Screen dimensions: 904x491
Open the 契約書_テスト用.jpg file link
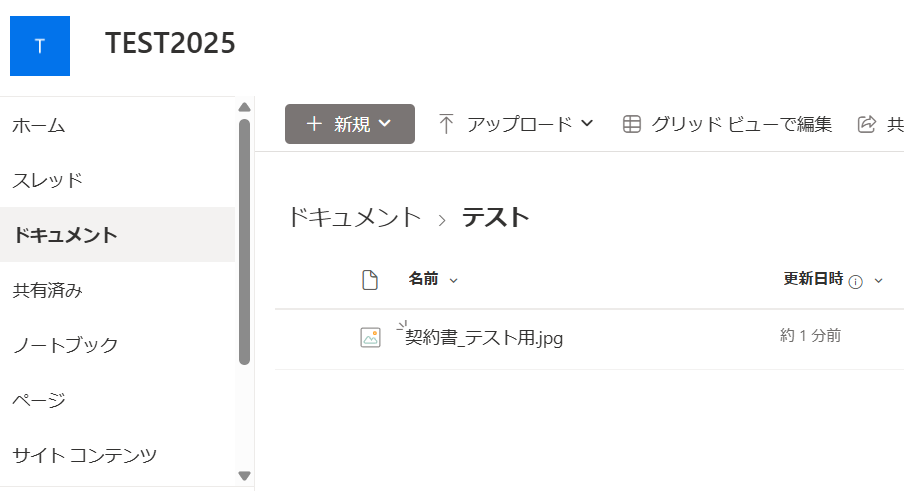coord(484,338)
